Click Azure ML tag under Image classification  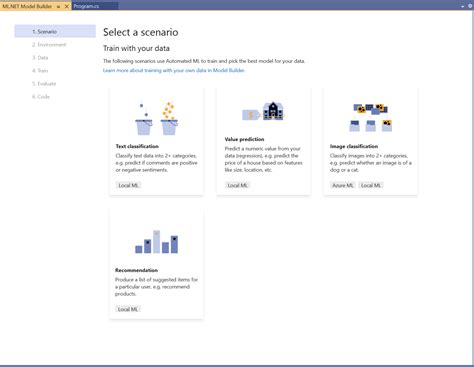[x=343, y=185]
